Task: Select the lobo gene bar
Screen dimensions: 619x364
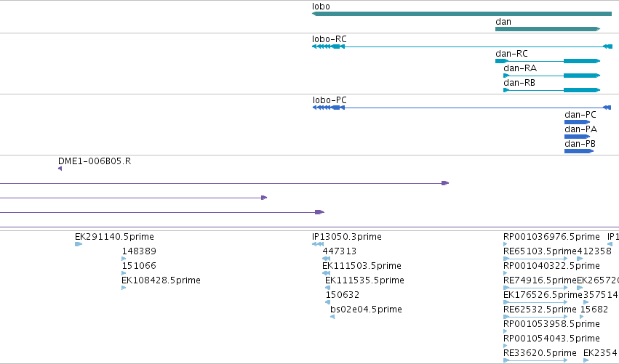Action: tap(462, 14)
